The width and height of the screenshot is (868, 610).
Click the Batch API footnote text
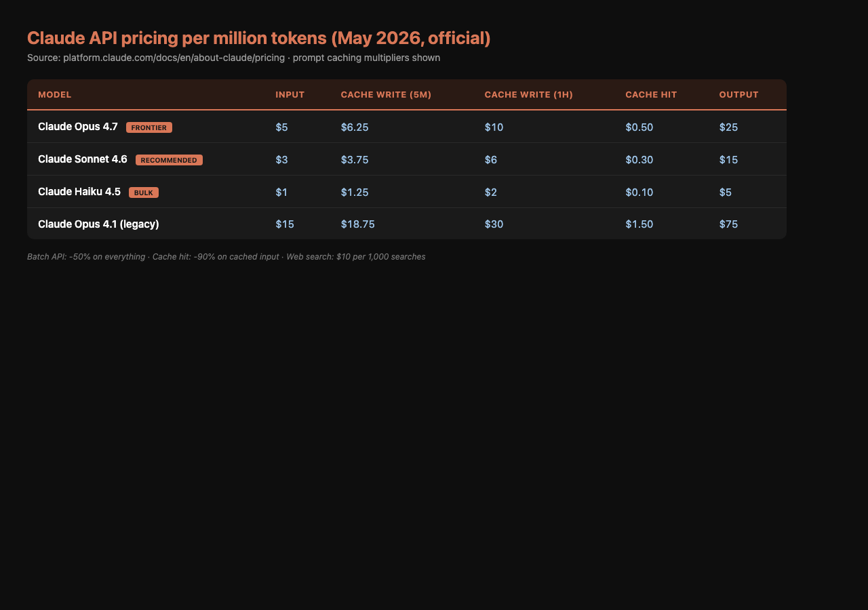(226, 257)
